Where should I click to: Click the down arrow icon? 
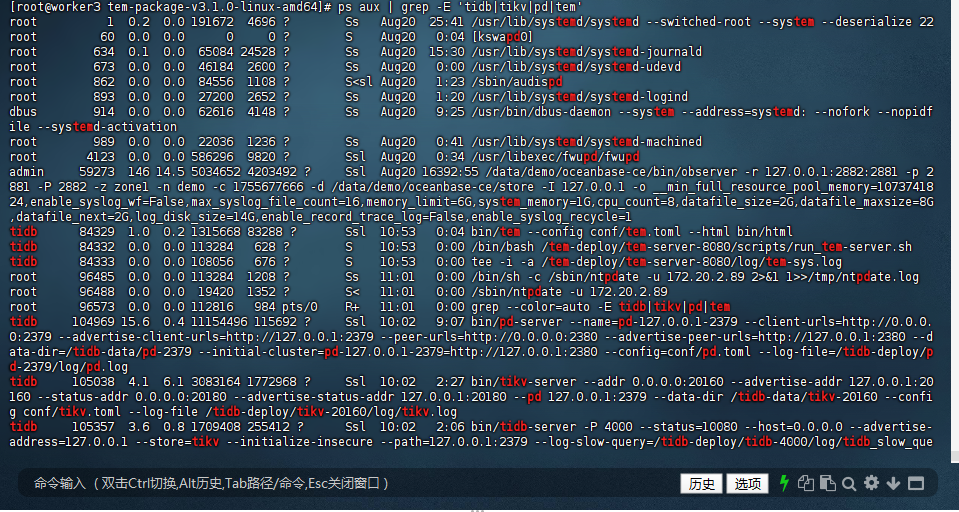pos(893,483)
